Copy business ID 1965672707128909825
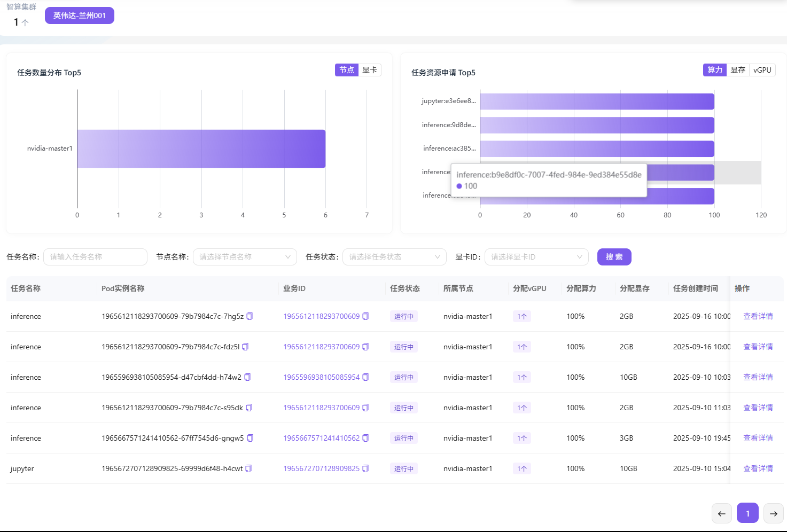The image size is (787, 532). tap(365, 468)
